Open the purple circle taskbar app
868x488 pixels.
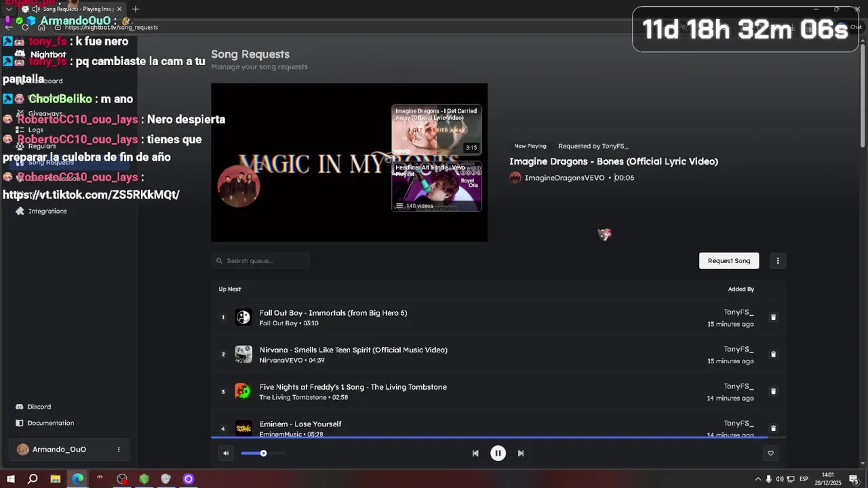tap(189, 479)
